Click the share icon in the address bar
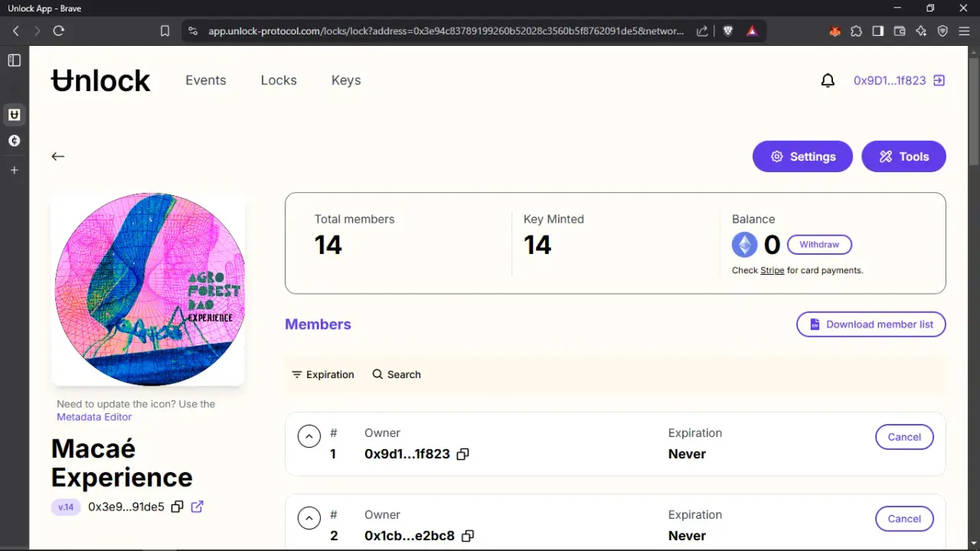Screen dimensions: 980x551 click(x=702, y=31)
